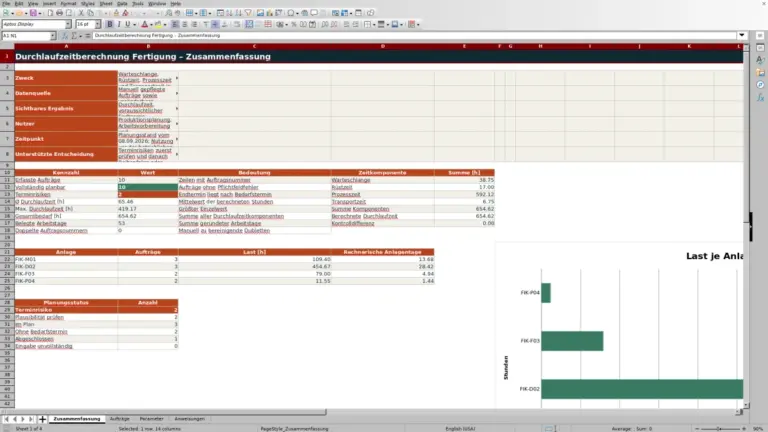Click the Print icon in toolbar
This screenshot has height=432, width=768.
[x=59, y=13]
